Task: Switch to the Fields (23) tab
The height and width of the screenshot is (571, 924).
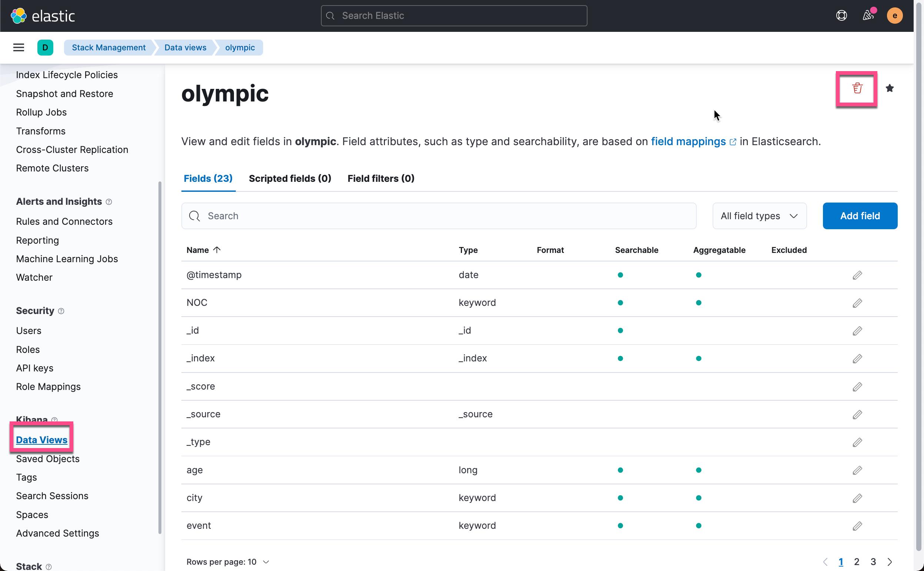Action: point(208,178)
